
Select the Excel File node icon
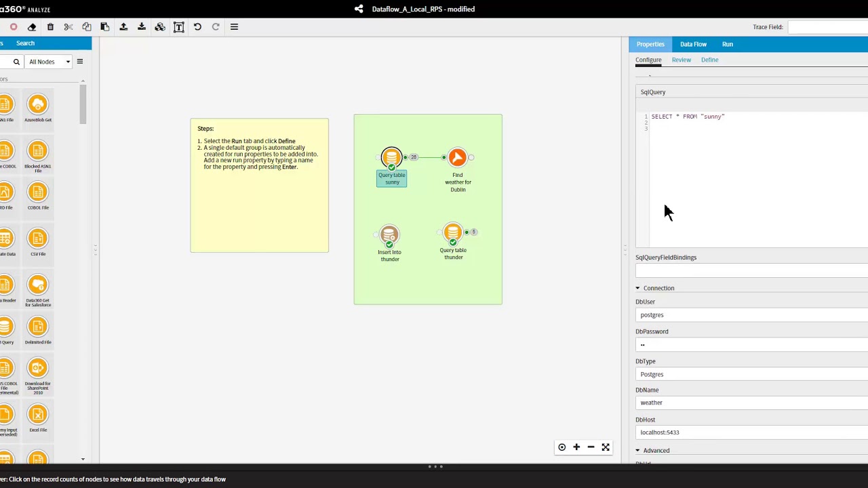pos(38,415)
